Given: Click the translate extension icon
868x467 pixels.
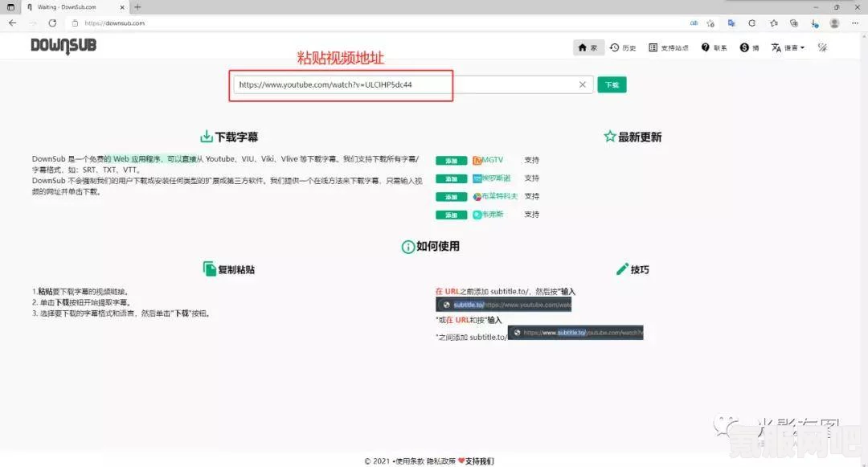Looking at the screenshot, I should 731,23.
